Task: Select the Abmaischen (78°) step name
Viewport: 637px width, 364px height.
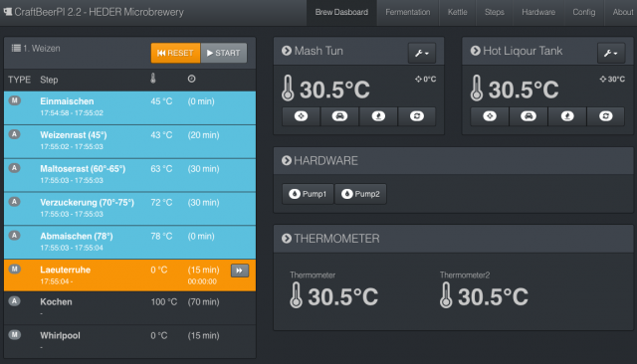Action: point(77,236)
